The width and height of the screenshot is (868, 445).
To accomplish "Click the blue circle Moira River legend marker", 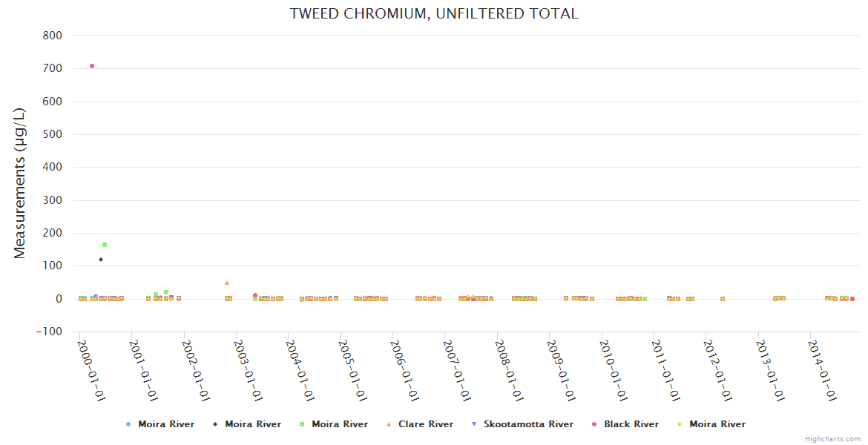I will click(x=129, y=424).
